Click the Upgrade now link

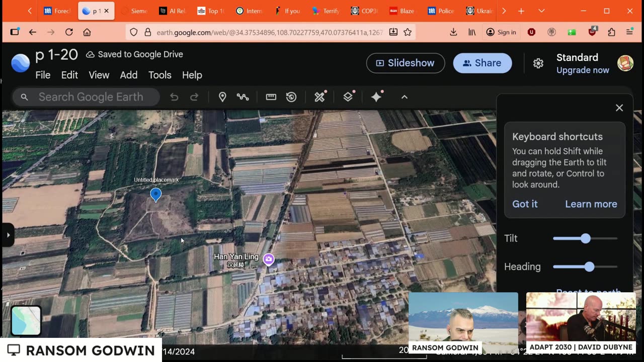pyautogui.click(x=583, y=70)
